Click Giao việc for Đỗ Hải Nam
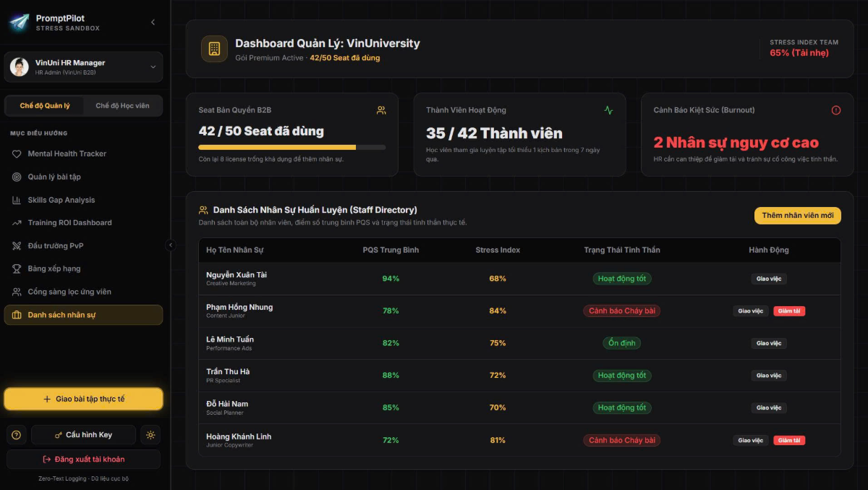This screenshot has width=868, height=490. coord(768,407)
